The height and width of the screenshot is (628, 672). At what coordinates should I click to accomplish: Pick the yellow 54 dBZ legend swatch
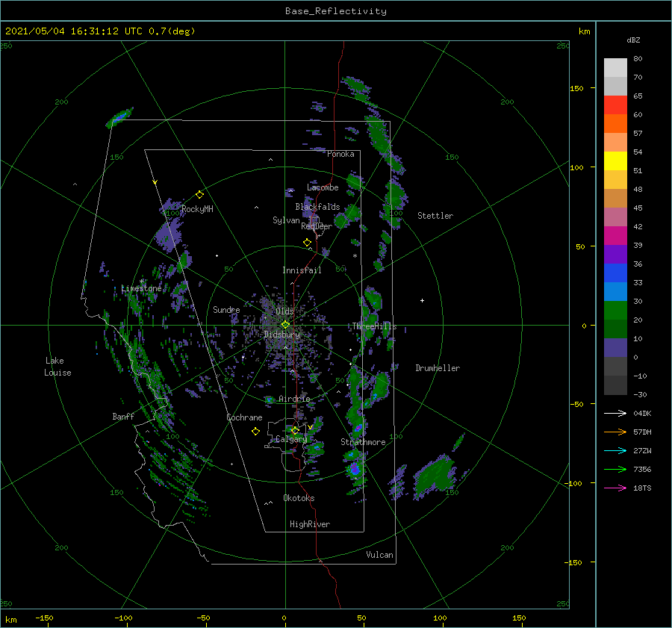615,161
